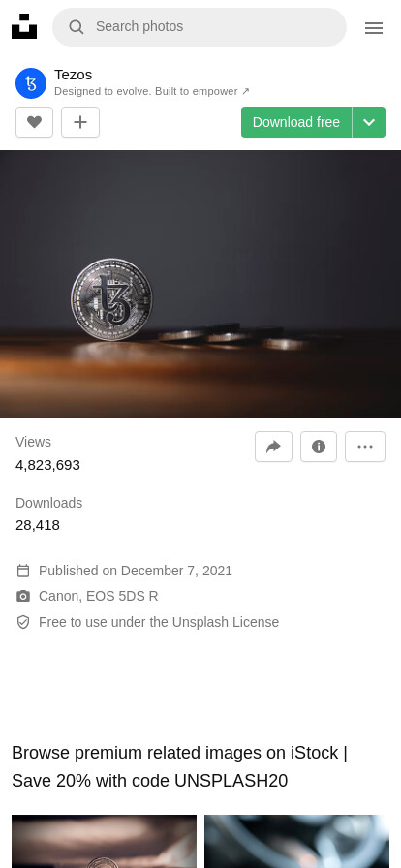Open the left iStock related image
Image resolution: width=401 pixels, height=868 pixels.
pyautogui.click(x=105, y=842)
